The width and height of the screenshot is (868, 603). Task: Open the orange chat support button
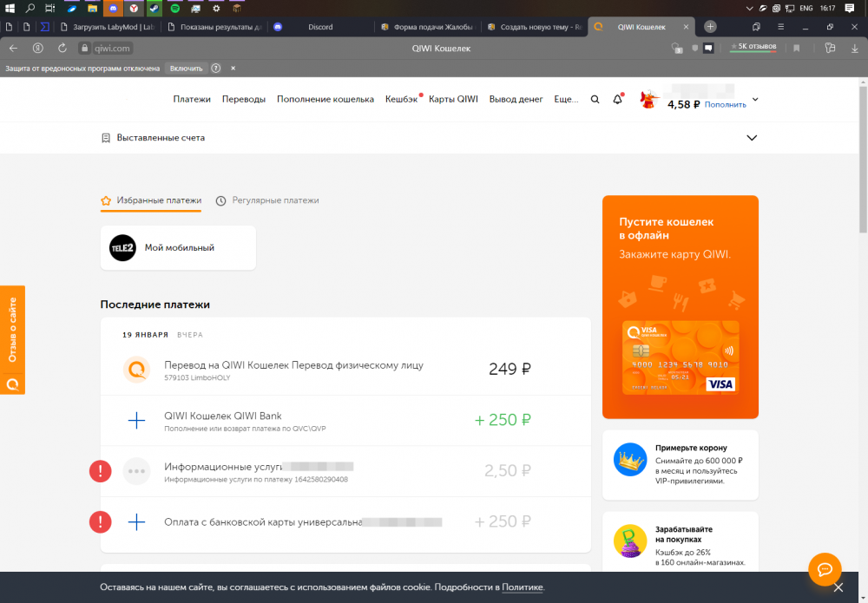(x=825, y=568)
